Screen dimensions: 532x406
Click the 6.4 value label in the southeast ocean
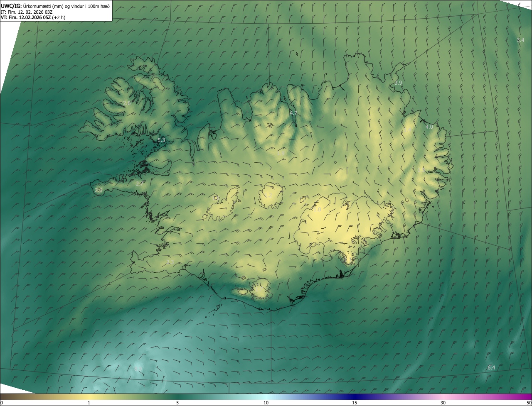(491, 368)
